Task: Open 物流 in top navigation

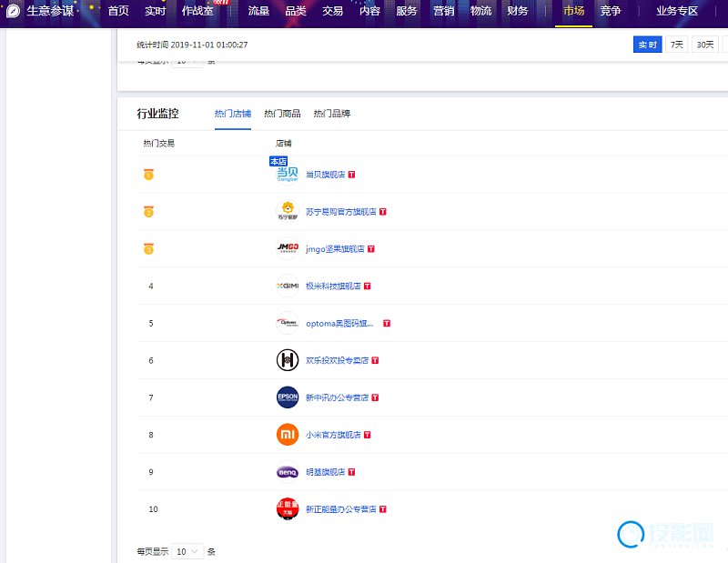Action: 480,11
